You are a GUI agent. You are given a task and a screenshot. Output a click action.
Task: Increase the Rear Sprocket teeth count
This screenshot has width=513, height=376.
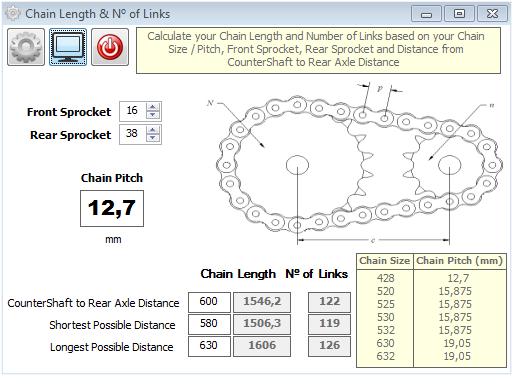(153, 130)
